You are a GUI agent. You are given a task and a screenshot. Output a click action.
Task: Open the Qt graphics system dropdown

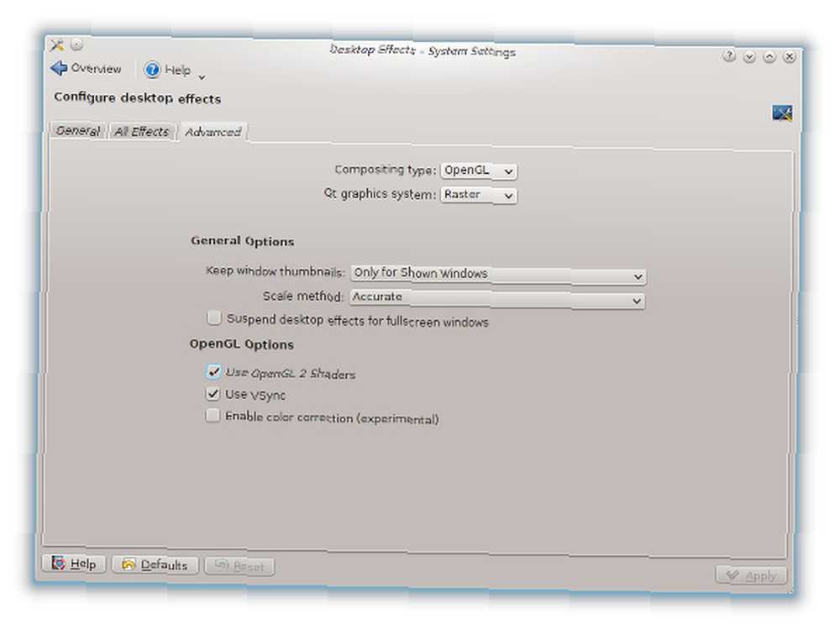point(479,195)
